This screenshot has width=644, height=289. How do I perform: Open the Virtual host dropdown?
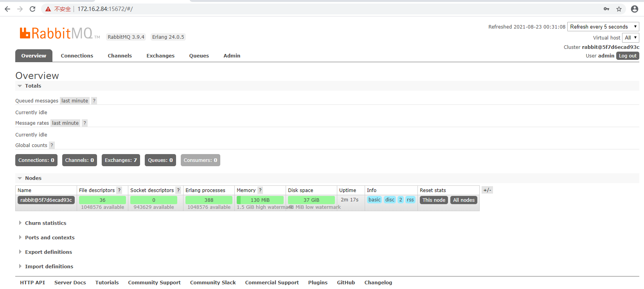click(630, 38)
